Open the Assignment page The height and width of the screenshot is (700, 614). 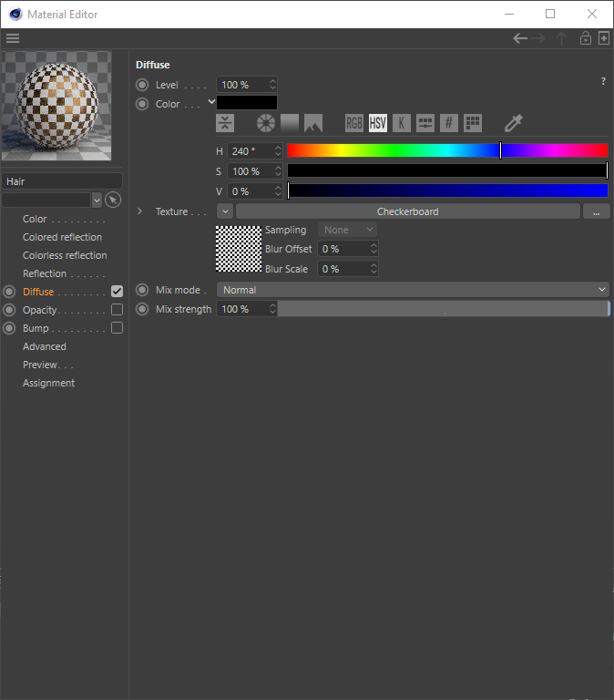[x=48, y=383]
